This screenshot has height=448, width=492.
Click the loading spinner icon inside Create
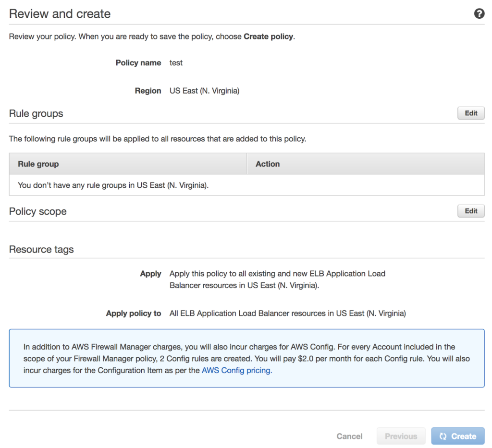tap(443, 436)
